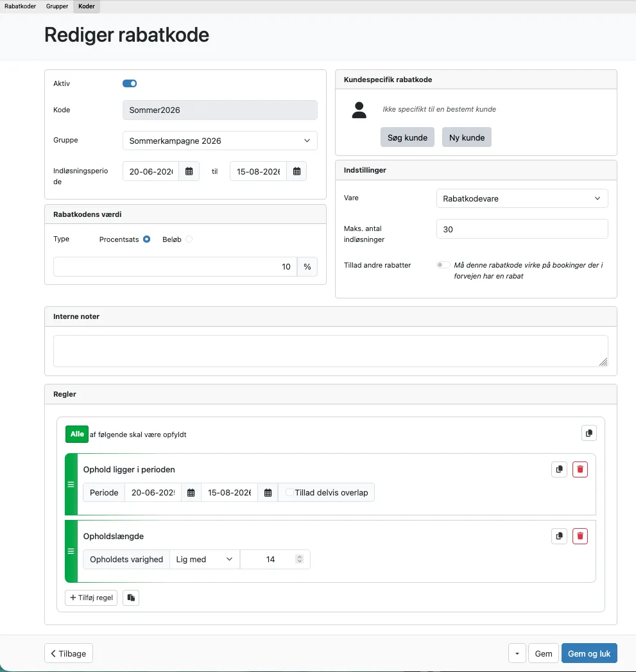The image size is (636, 672).
Task: Click the paste rules icon beside Tilføj regel
Action: 131,598
